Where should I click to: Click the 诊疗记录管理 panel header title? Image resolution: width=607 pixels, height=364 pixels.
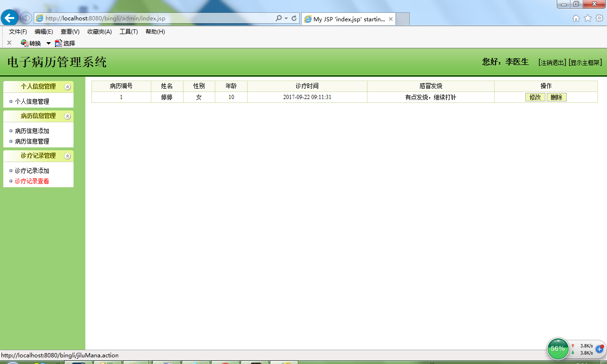coord(38,156)
